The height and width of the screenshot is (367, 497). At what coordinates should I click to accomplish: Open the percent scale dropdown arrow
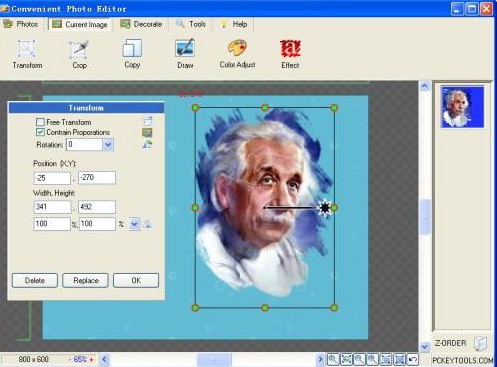click(134, 224)
